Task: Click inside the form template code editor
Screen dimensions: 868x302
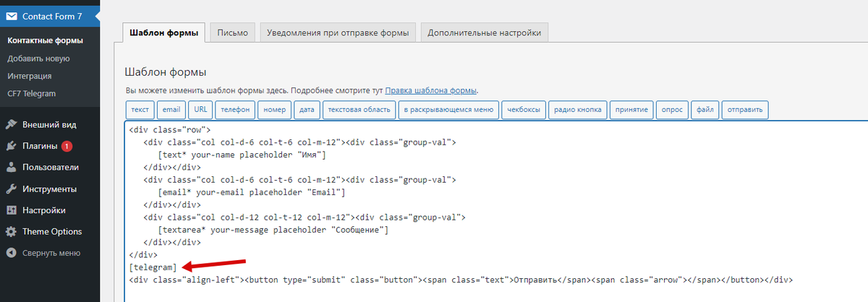Action: coord(496,211)
